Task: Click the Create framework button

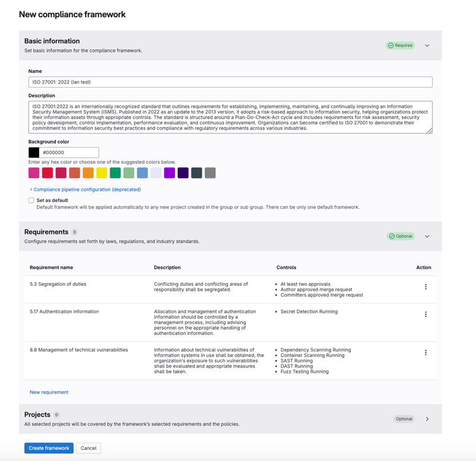Action: point(49,448)
